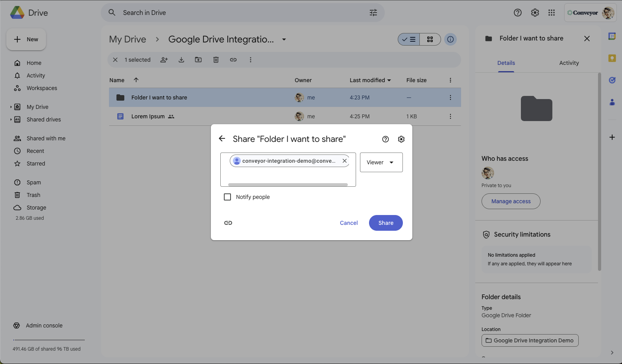This screenshot has height=364, width=622.
Task: Click My Drive in the breadcrumb
Action: coord(127,39)
